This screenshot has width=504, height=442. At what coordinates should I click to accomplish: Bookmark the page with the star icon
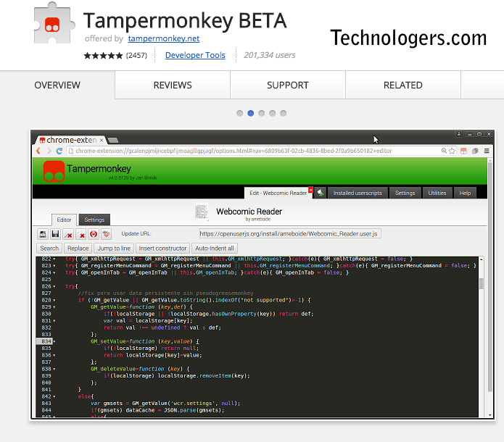pos(452,151)
